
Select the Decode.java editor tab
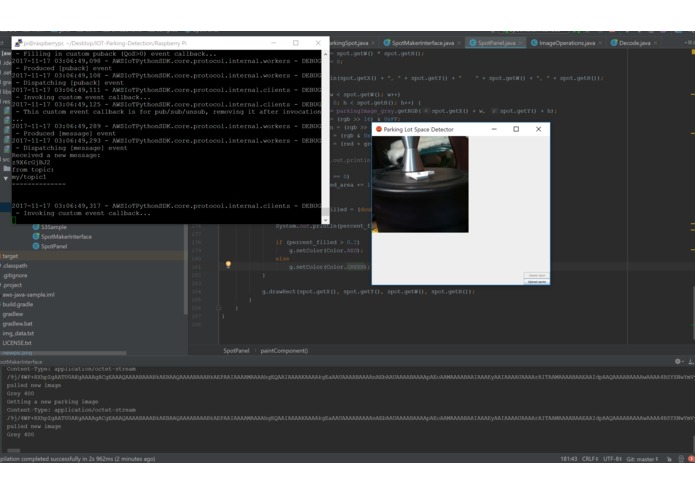coord(634,43)
